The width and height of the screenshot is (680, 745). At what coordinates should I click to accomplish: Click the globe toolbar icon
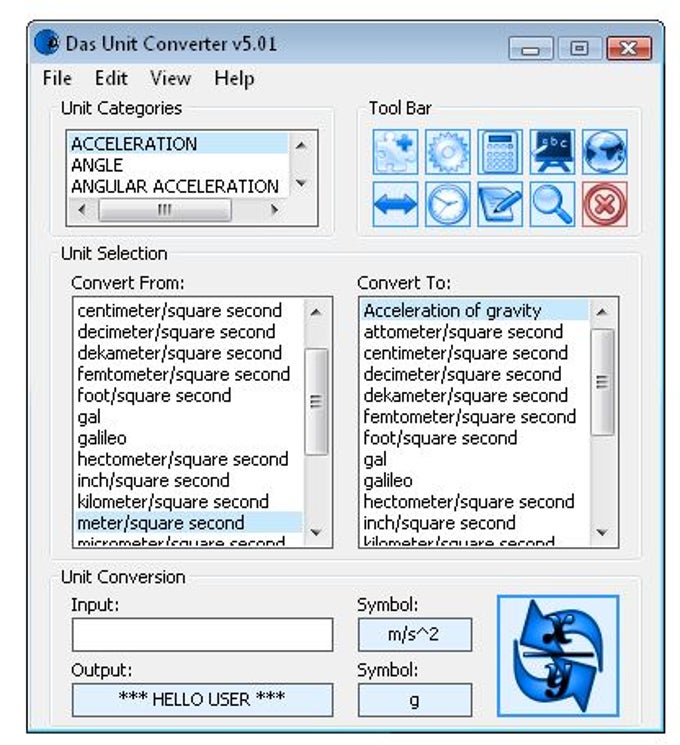tap(604, 152)
